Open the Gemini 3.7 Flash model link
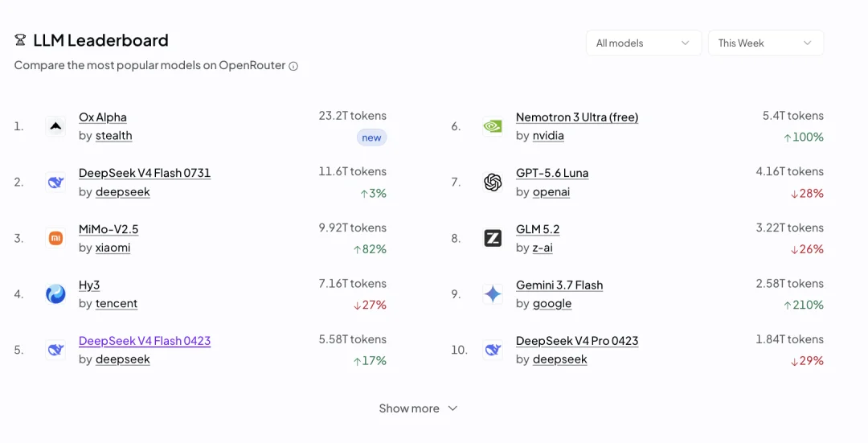The width and height of the screenshot is (868, 443). click(559, 285)
